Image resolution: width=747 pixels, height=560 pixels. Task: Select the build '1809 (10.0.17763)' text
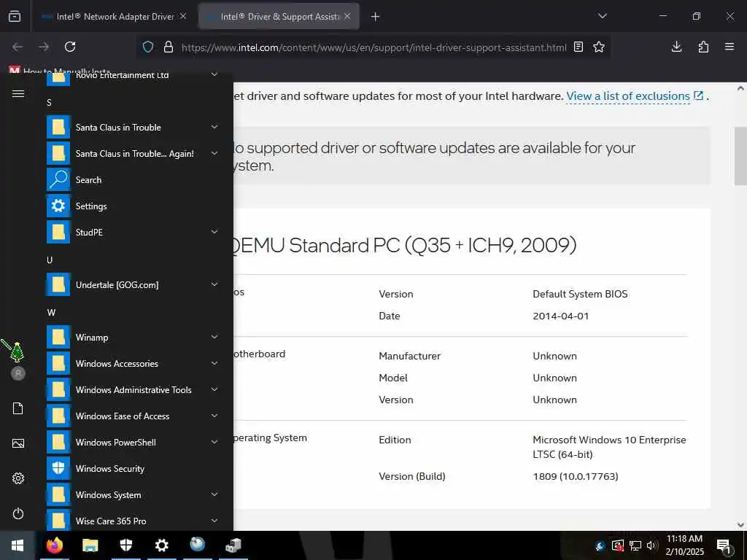click(575, 476)
